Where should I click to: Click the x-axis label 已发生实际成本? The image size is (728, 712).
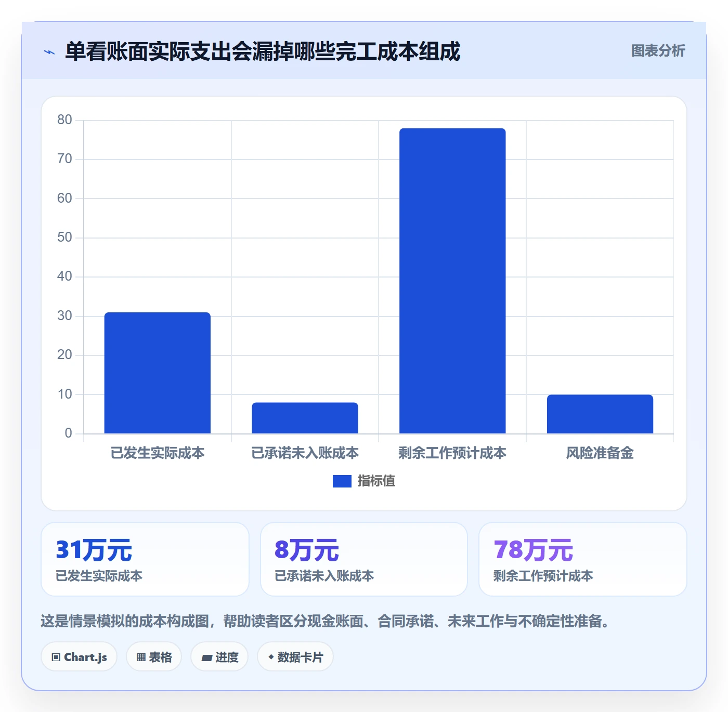point(158,453)
